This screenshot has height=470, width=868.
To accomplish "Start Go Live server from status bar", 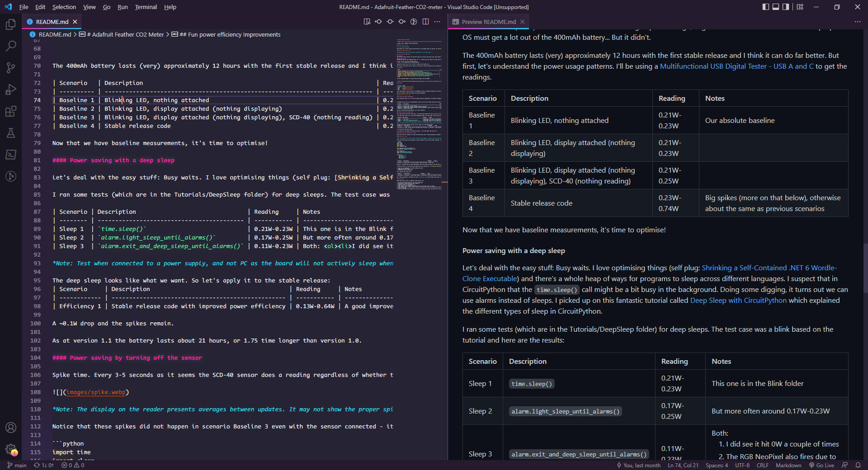I will click(x=822, y=465).
